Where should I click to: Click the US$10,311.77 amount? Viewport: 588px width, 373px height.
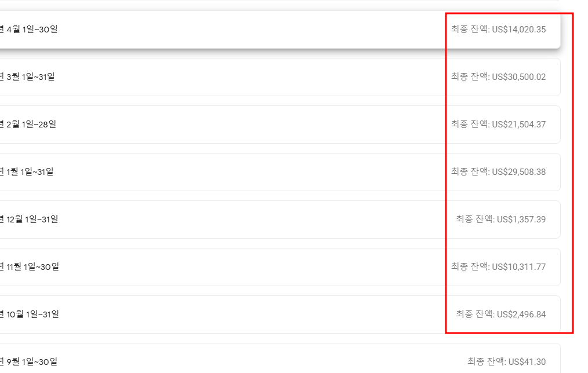coord(518,266)
